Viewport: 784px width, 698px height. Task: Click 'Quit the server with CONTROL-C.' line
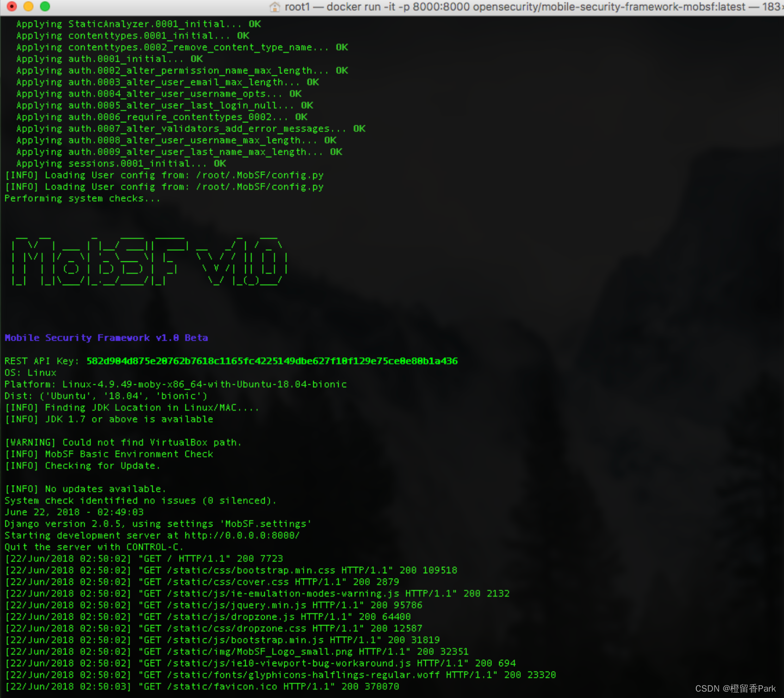94,547
